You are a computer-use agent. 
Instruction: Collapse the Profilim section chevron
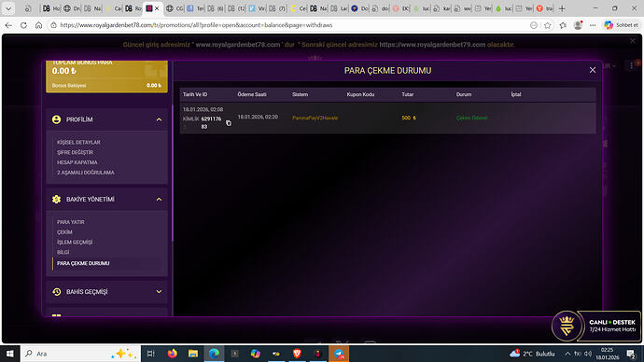tap(159, 119)
